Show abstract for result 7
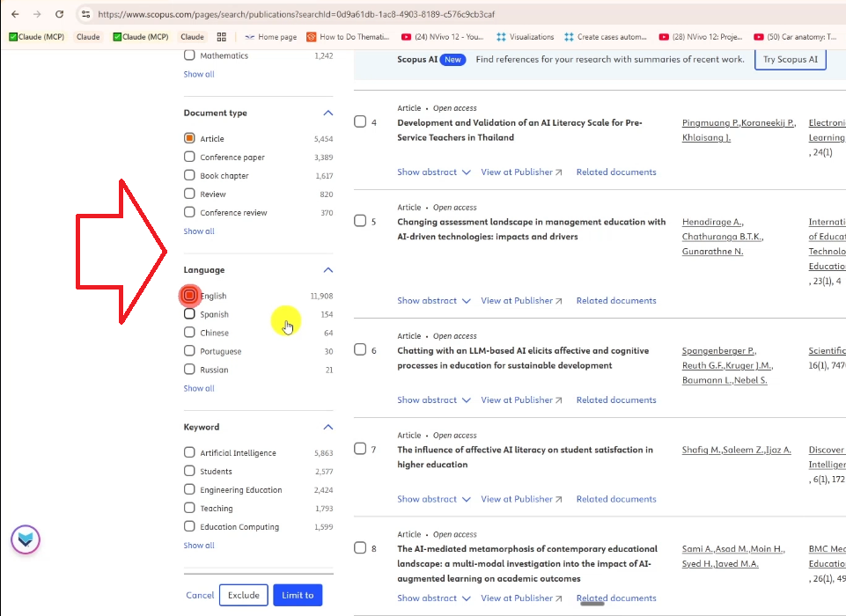This screenshot has height=616, width=846. [x=434, y=499]
